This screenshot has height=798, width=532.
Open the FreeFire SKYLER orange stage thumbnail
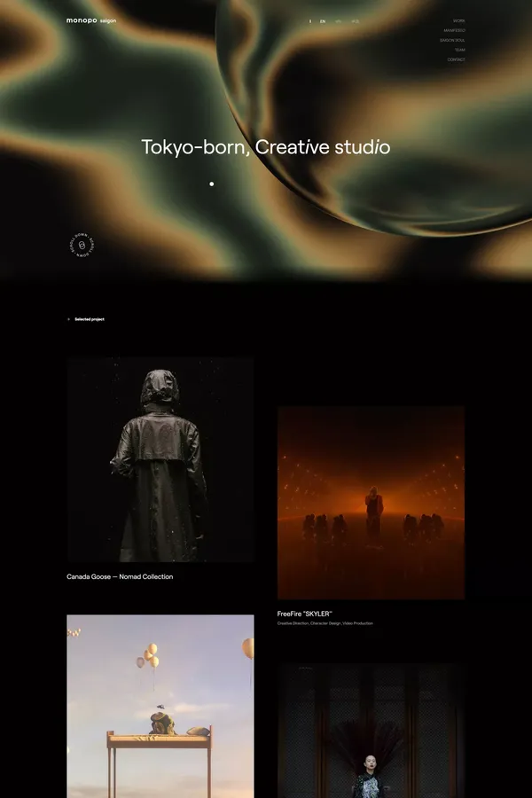(x=372, y=503)
